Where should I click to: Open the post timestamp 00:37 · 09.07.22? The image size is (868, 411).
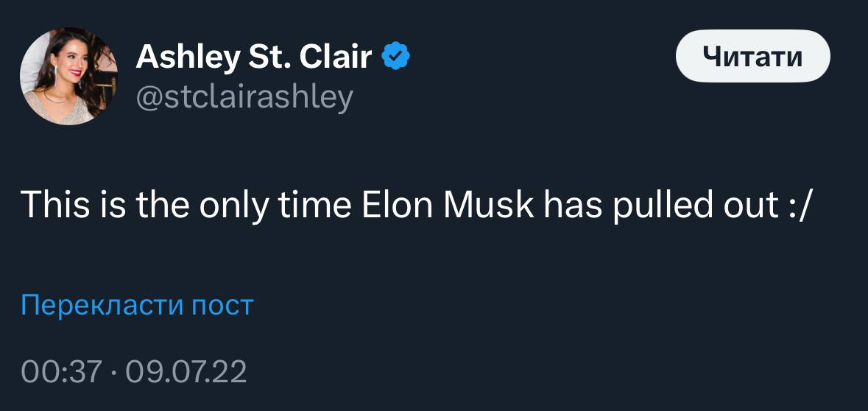[134, 371]
